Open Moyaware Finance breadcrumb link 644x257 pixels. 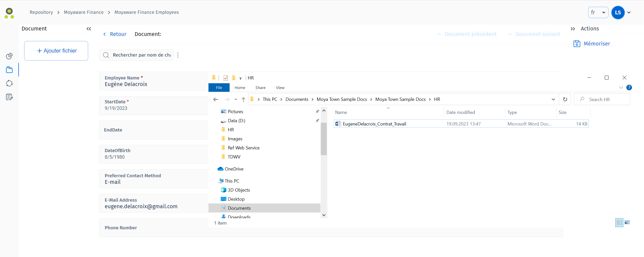(84, 12)
